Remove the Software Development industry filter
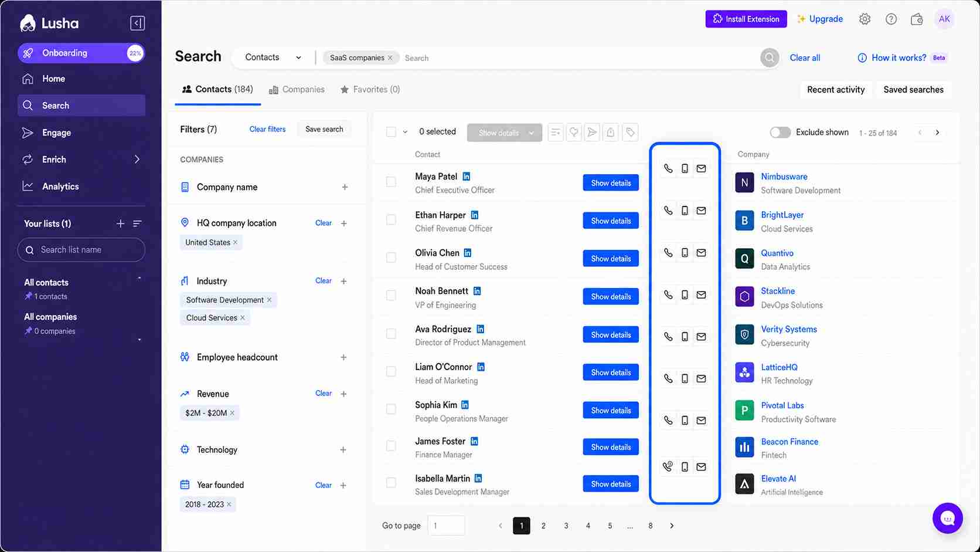Viewport: 980px width, 552px height. pyautogui.click(x=270, y=300)
